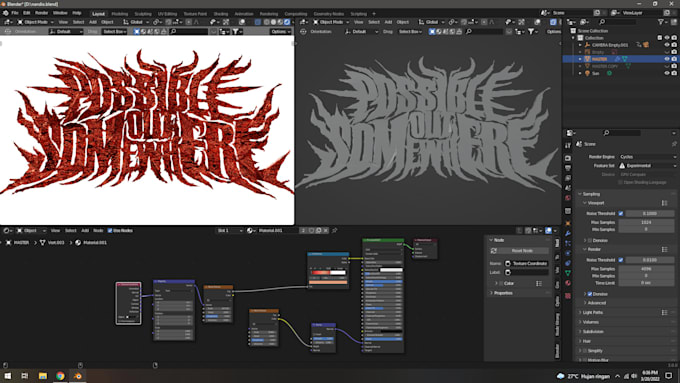Screen dimensions: 680x383
Task: Open Feature Set Experimental dropdown
Action: [647, 166]
